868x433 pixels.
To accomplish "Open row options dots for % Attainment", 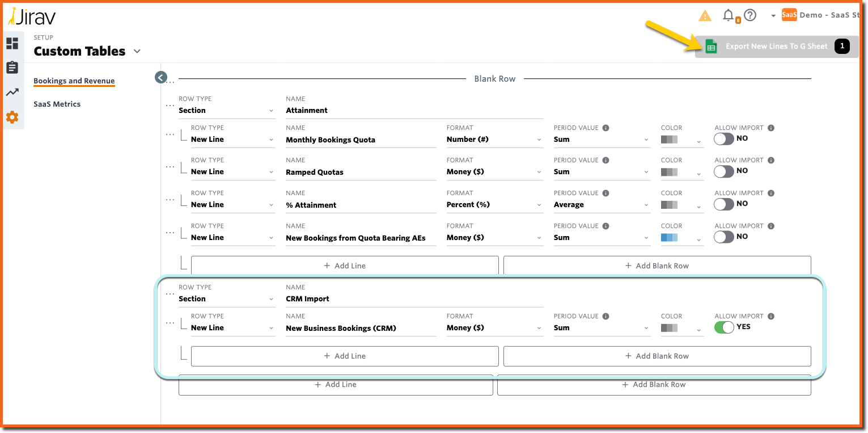I will [x=170, y=200].
